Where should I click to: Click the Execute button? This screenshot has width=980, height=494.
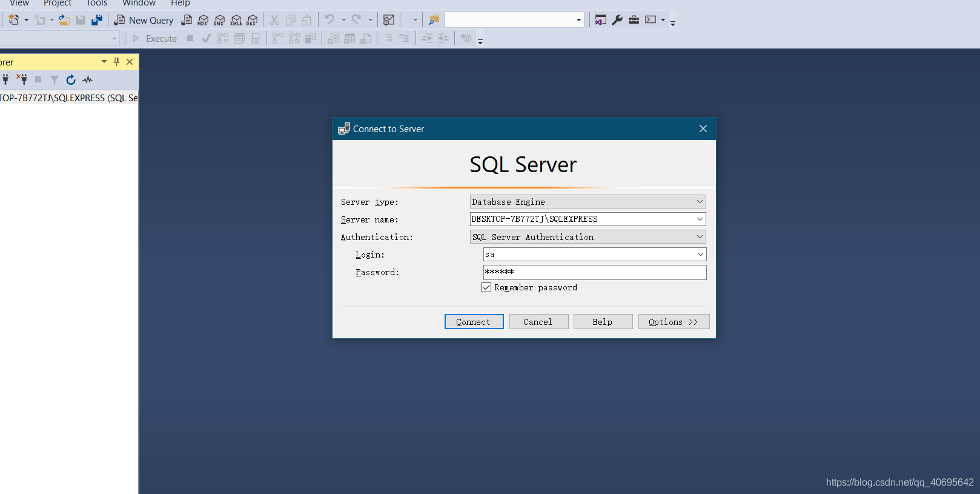(154, 38)
